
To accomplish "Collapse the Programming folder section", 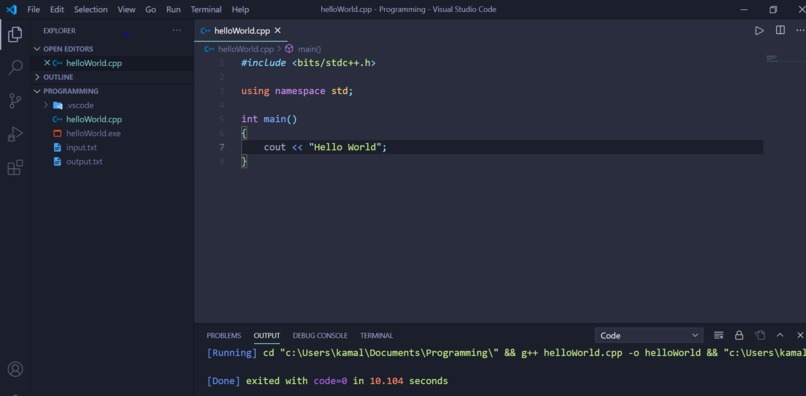I will [x=37, y=91].
